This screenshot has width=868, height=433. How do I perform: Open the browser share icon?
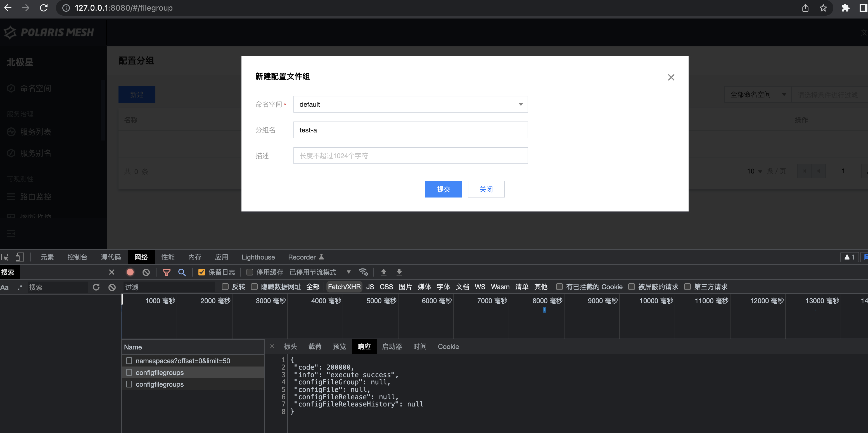coord(805,8)
